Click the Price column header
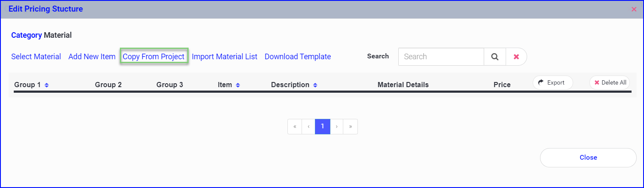Screen dimensions: 644x188 pyautogui.click(x=502, y=85)
